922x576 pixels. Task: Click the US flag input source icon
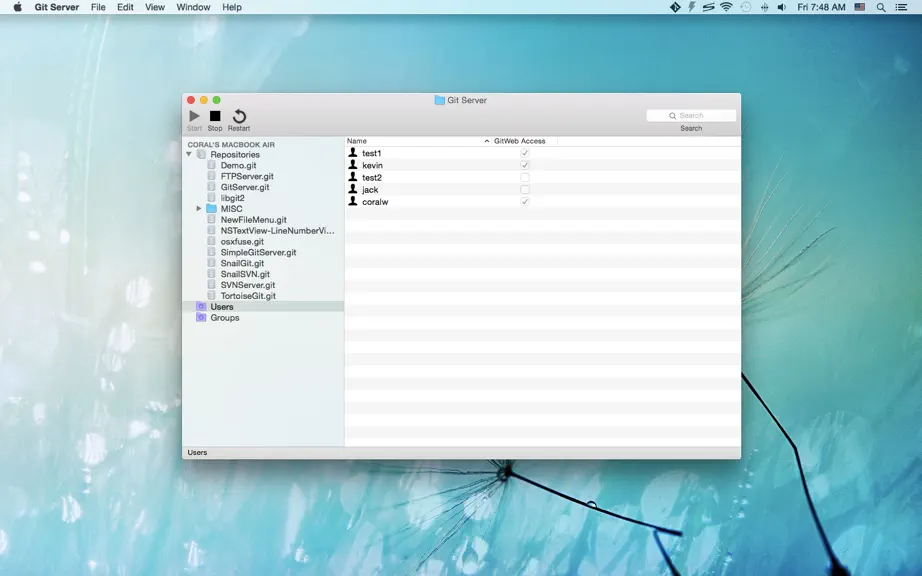tap(860, 7)
